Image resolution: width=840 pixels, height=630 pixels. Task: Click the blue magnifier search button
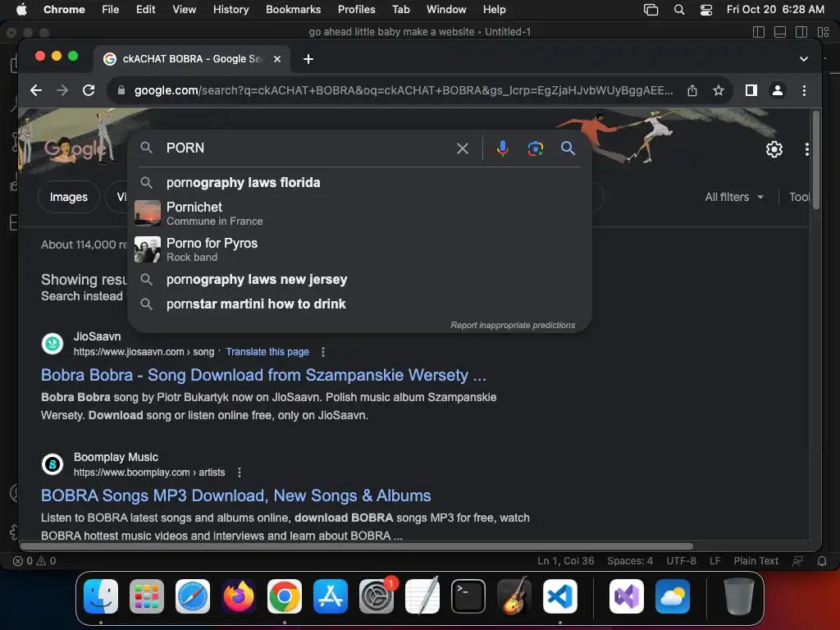click(568, 148)
